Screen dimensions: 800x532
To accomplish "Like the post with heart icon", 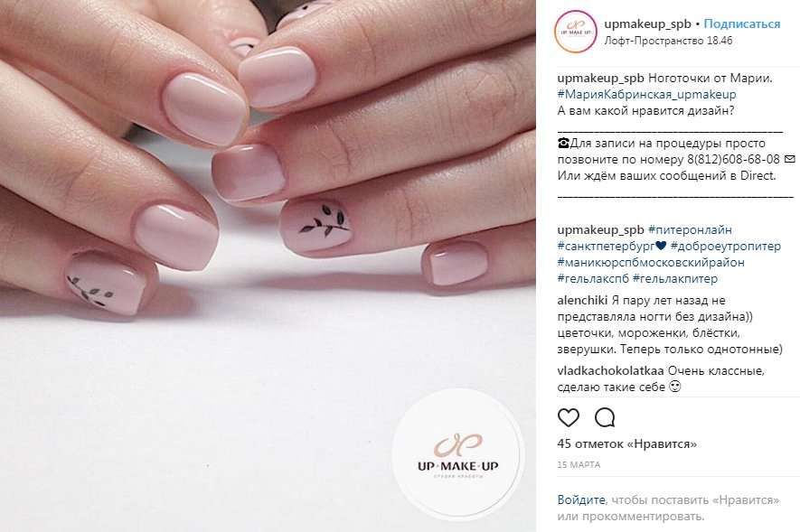I will coord(569,418).
